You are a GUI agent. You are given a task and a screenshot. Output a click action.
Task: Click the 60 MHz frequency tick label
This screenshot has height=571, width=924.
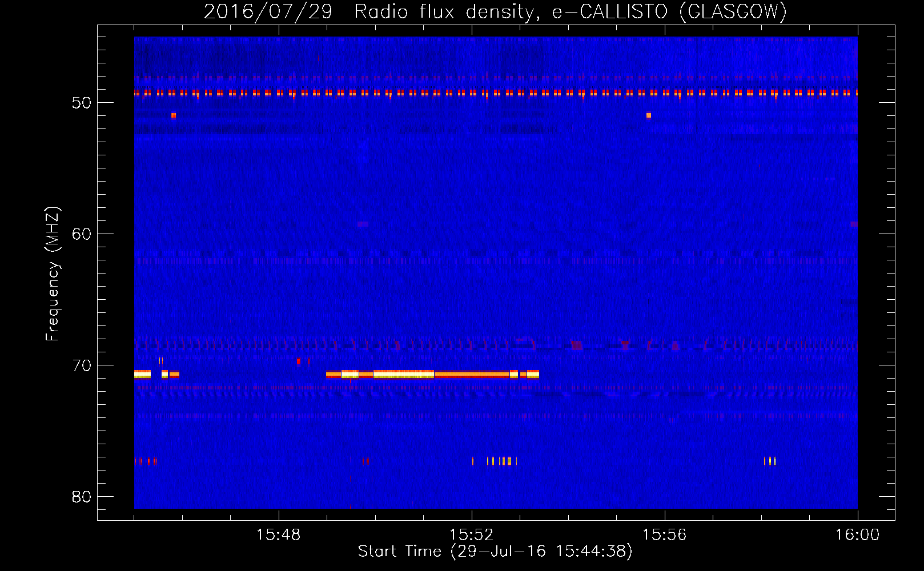pyautogui.click(x=82, y=234)
